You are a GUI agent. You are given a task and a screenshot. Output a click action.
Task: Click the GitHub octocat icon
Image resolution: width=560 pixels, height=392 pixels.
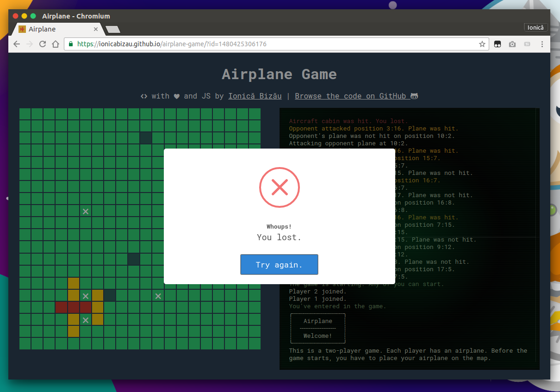pyautogui.click(x=414, y=96)
